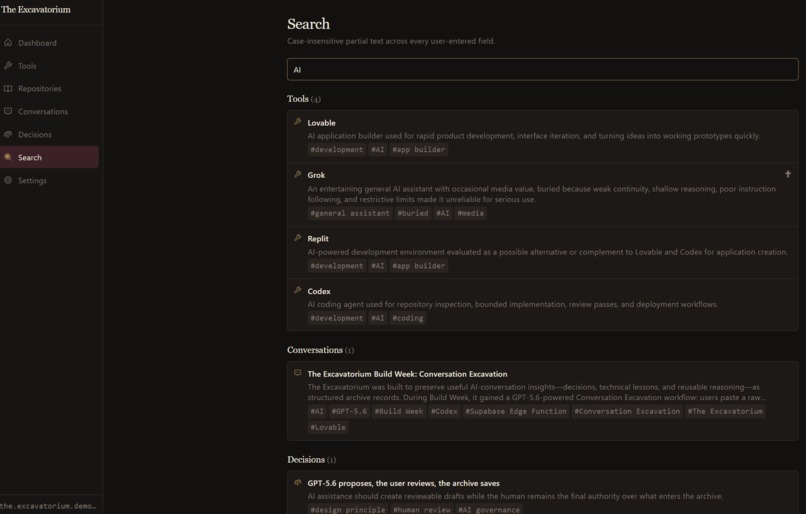Click the chat icon beside Build Week conversation
806x514 pixels.
point(298,373)
